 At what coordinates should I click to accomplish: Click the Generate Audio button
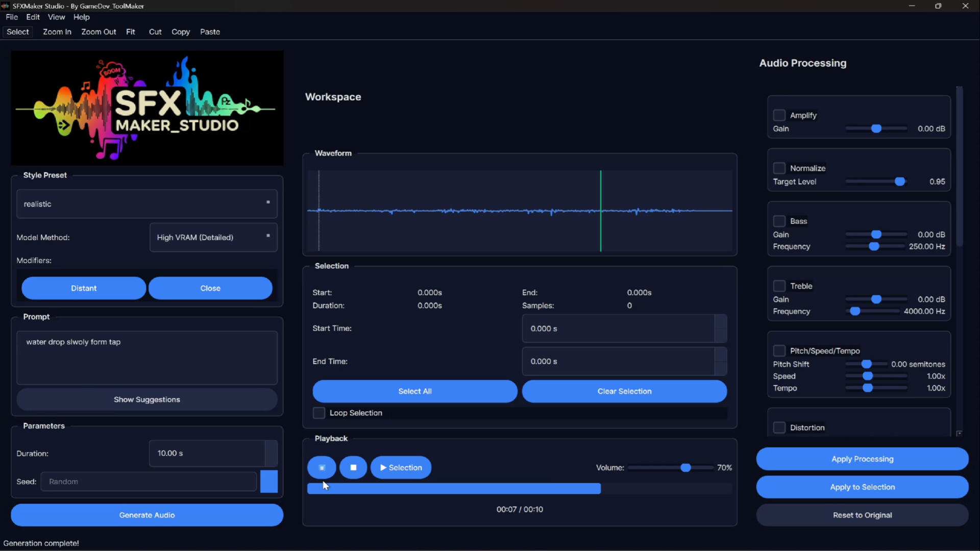146,515
